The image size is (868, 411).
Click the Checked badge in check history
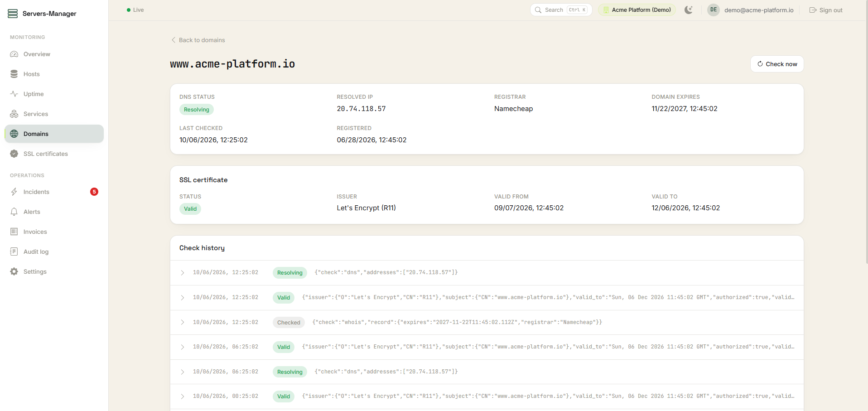click(289, 323)
